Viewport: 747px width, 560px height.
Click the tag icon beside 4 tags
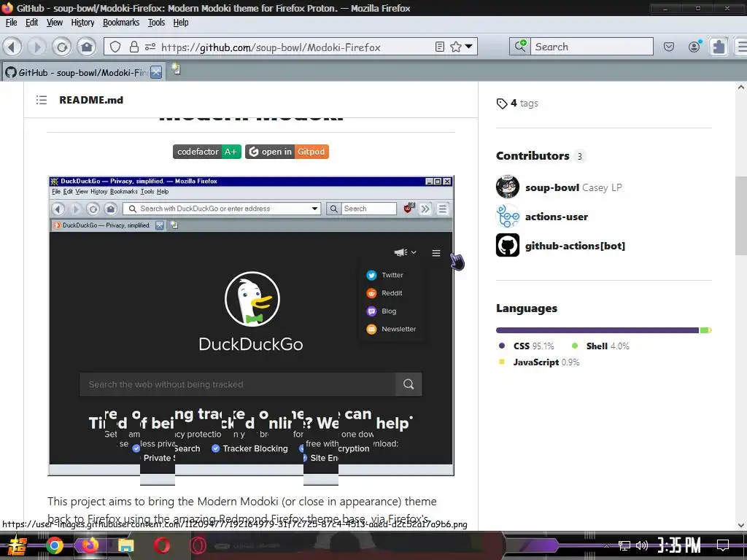(502, 104)
